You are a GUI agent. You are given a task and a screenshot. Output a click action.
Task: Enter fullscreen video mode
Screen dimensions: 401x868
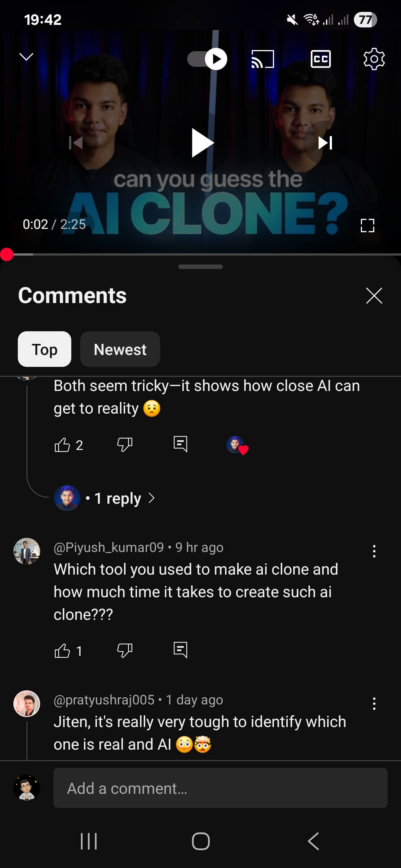tap(367, 225)
